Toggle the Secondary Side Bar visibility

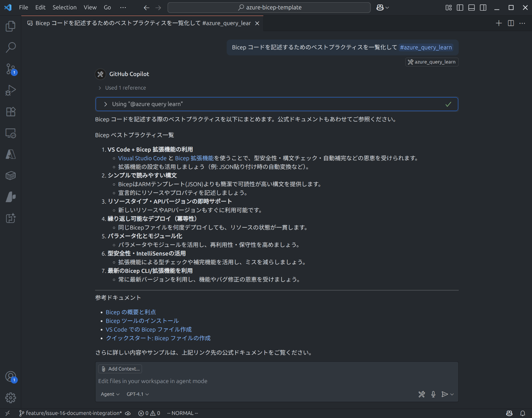coord(483,8)
